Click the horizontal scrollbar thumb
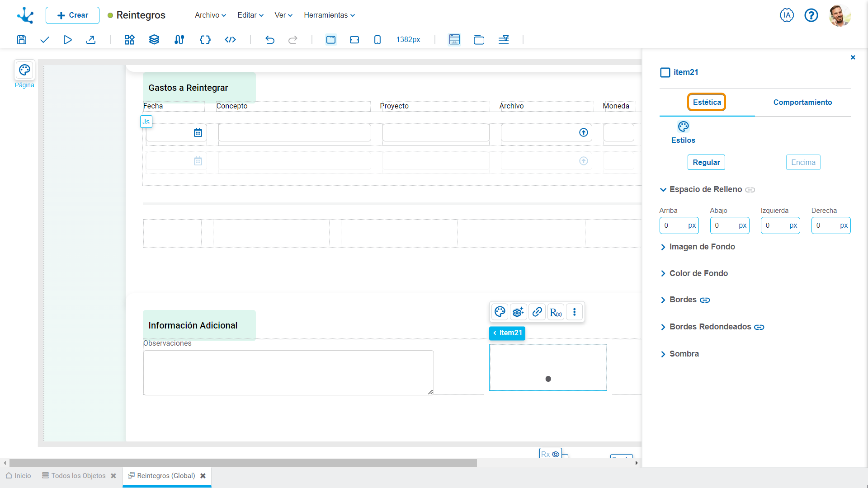Image resolution: width=868 pixels, height=488 pixels. (243, 463)
